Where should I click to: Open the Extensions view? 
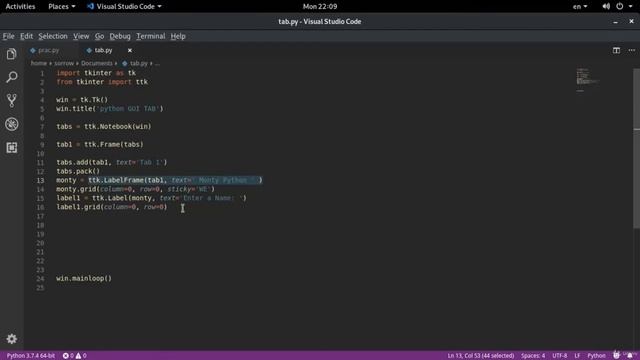(11, 147)
